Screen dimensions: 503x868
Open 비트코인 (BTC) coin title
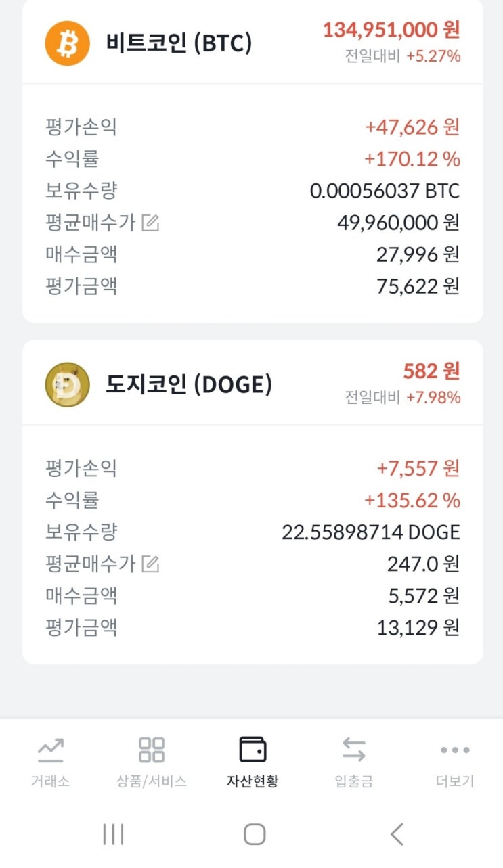[179, 43]
